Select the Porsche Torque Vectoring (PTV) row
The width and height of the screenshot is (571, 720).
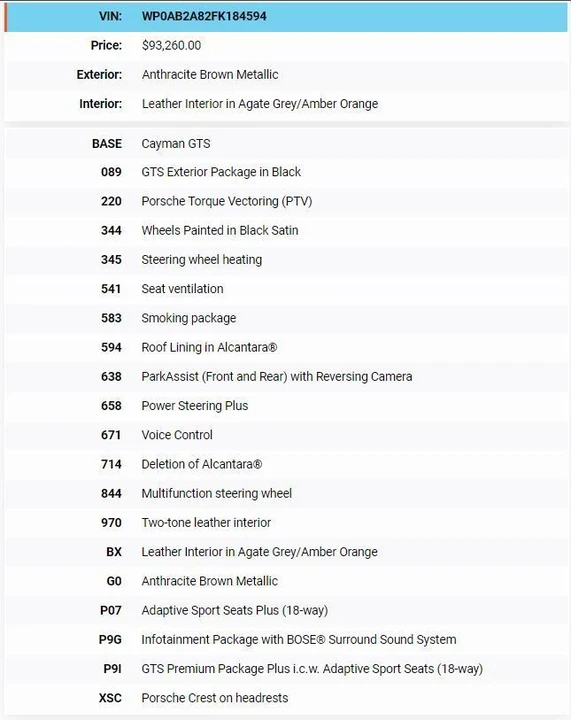286,201
